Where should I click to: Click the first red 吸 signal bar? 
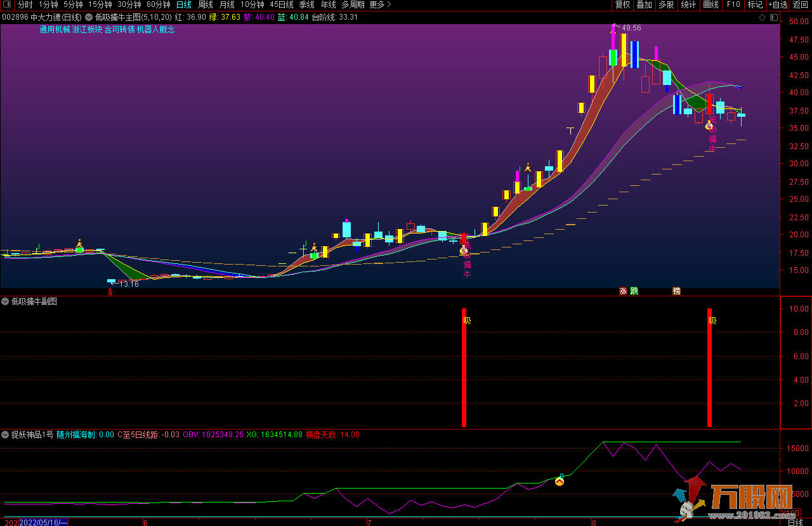(464, 367)
